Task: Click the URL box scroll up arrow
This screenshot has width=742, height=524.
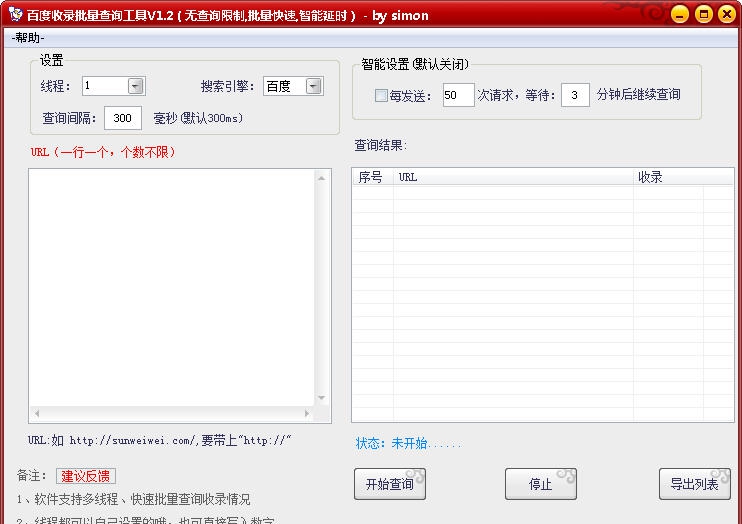Action: click(322, 178)
